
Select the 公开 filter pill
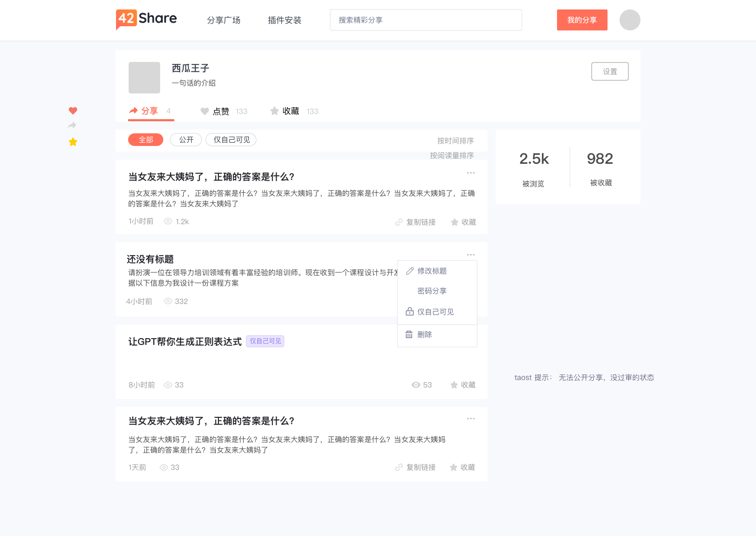coord(186,140)
